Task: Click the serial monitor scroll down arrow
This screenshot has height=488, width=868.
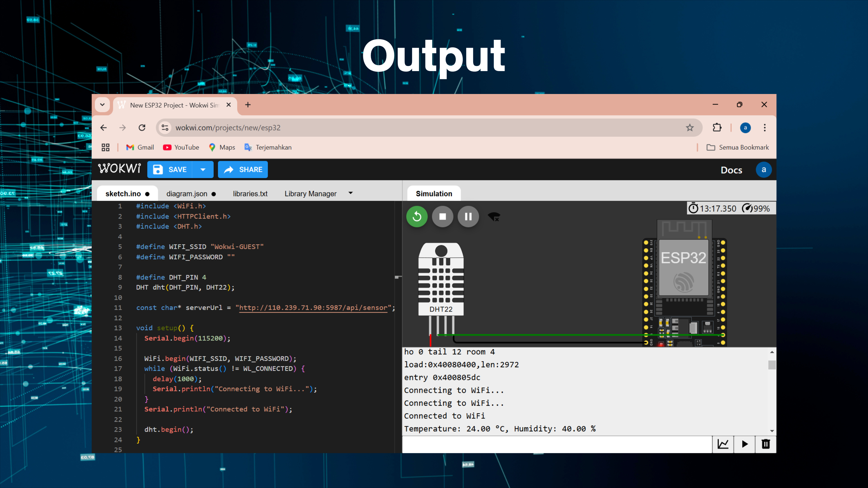Action: point(772,431)
